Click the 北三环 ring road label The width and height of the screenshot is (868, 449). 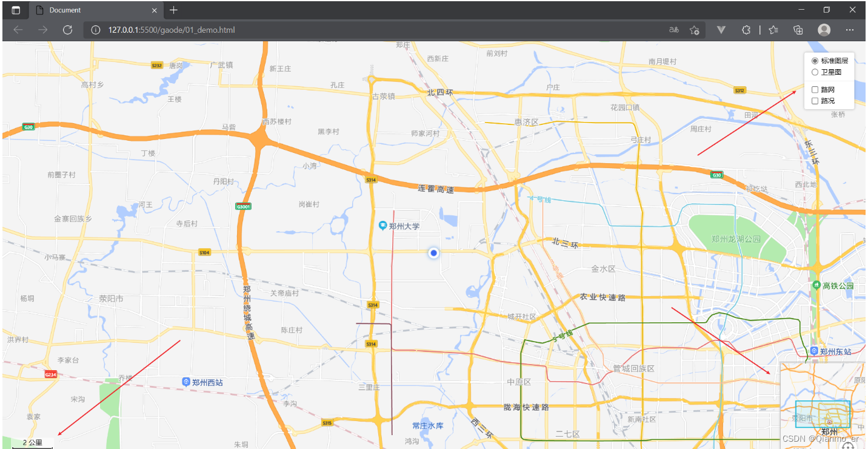tap(565, 243)
